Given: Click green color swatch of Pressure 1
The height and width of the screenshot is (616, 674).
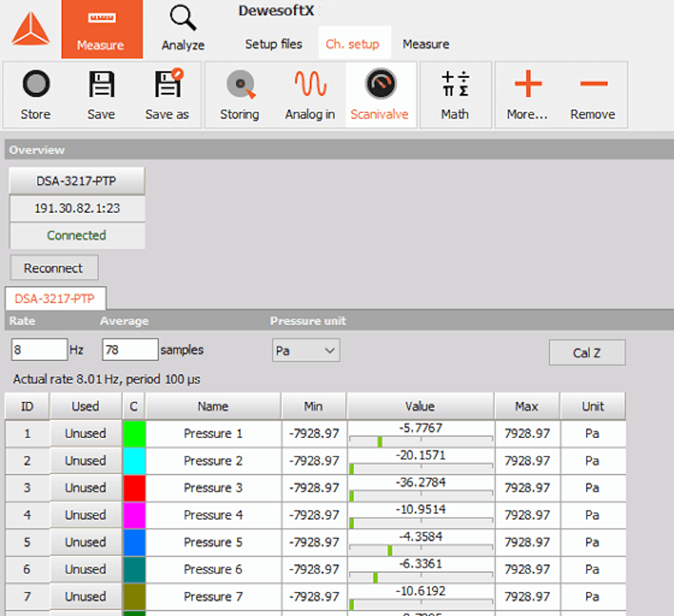Looking at the screenshot, I should [x=134, y=433].
